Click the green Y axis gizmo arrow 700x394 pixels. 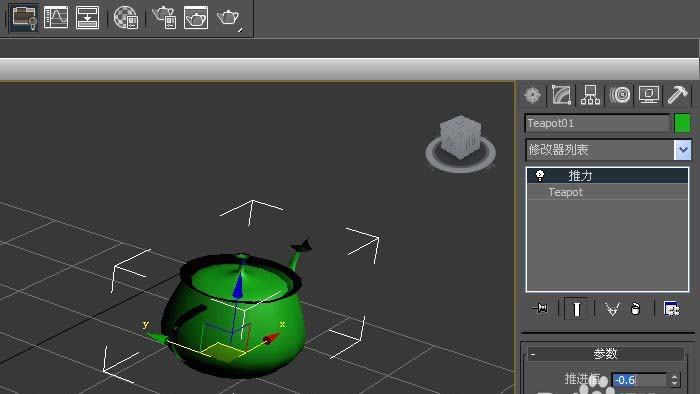point(157,339)
